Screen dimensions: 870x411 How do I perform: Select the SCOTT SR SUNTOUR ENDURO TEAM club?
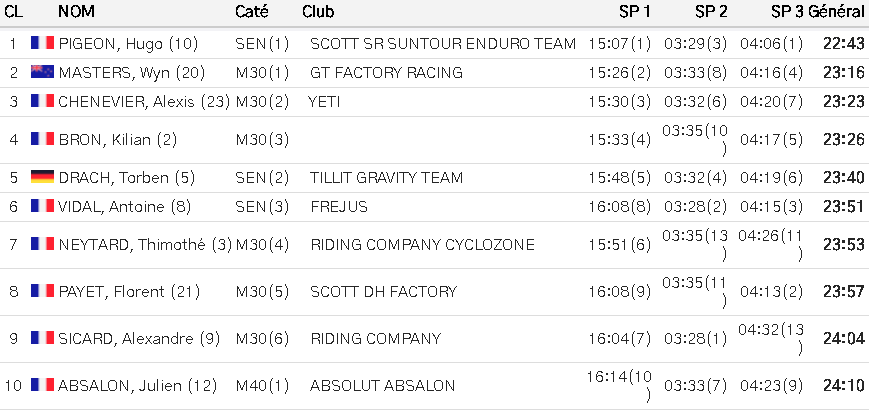pos(443,44)
